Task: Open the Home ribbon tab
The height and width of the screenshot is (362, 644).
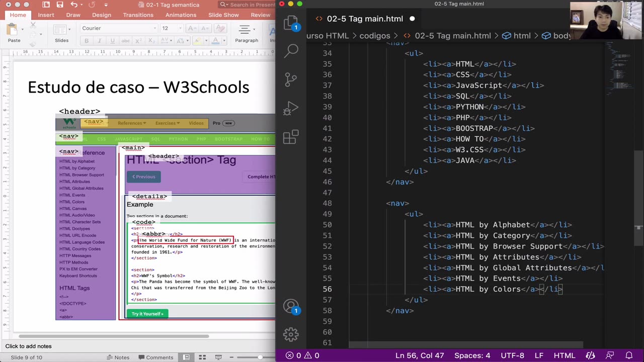Action: 18,15
